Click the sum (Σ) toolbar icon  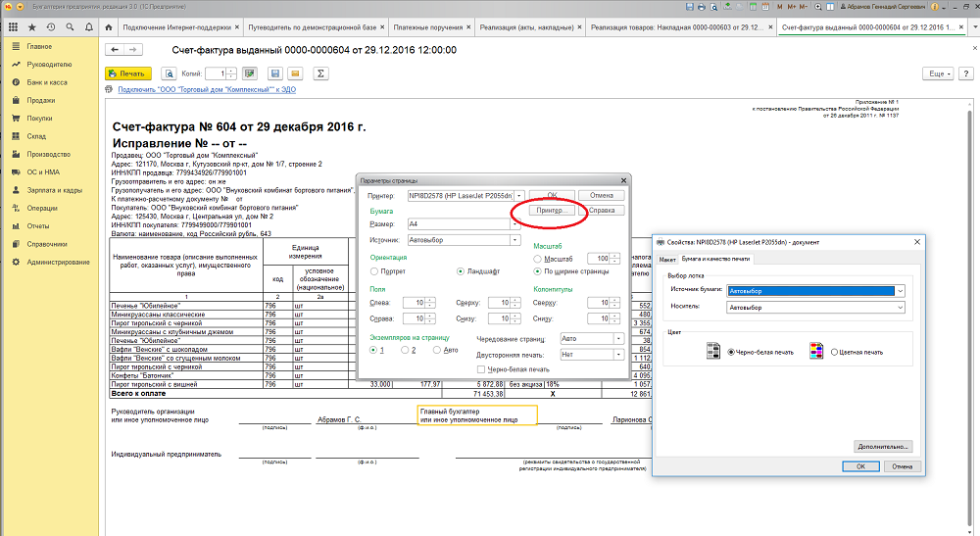pos(320,73)
